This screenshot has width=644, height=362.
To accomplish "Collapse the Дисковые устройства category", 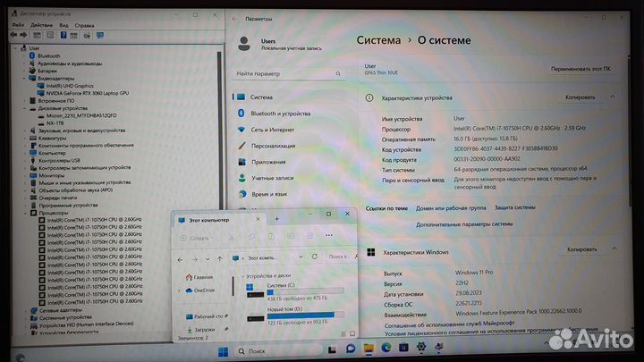I will coord(24,109).
